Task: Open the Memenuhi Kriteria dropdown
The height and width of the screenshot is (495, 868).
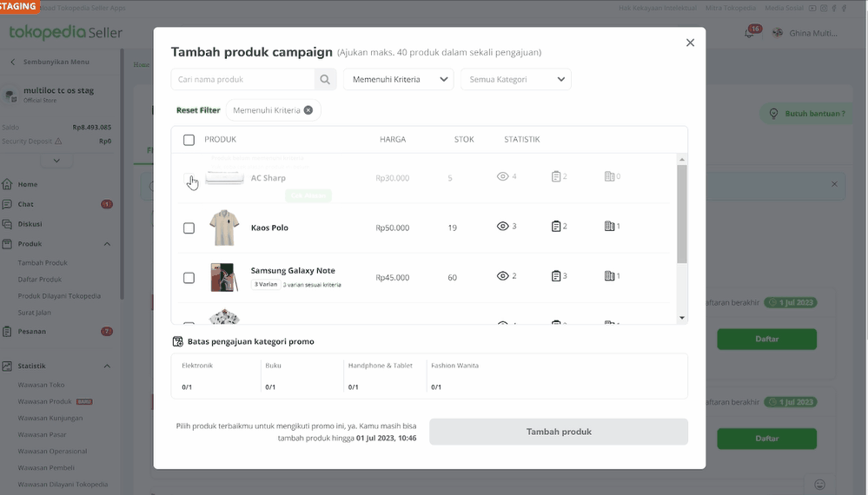Action: coord(399,80)
